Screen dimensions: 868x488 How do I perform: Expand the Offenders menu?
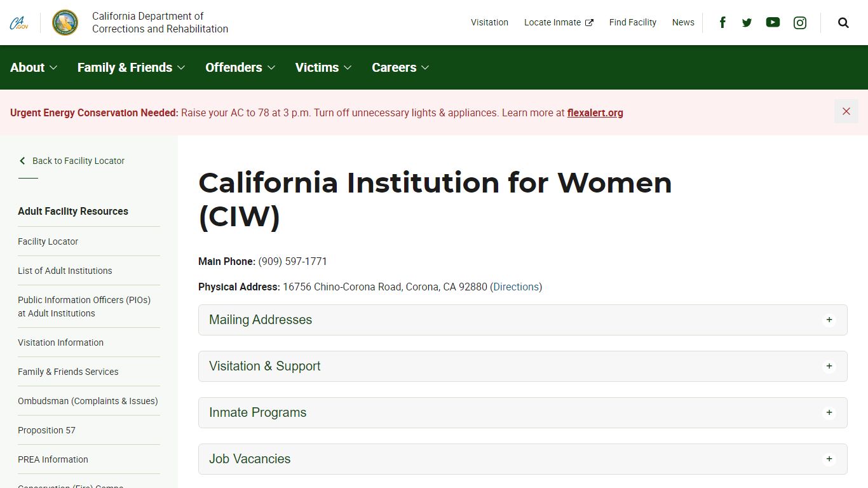240,67
